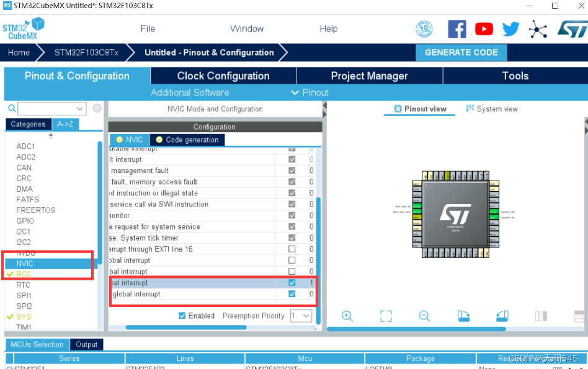This screenshot has height=369, width=588.
Task: Select RCC in the peripheral list
Action: [x=24, y=274]
